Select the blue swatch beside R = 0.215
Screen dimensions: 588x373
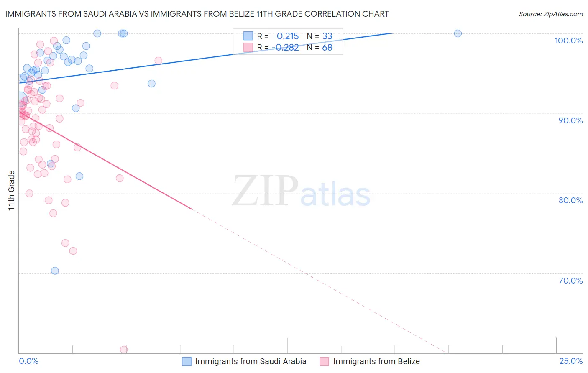(x=248, y=36)
